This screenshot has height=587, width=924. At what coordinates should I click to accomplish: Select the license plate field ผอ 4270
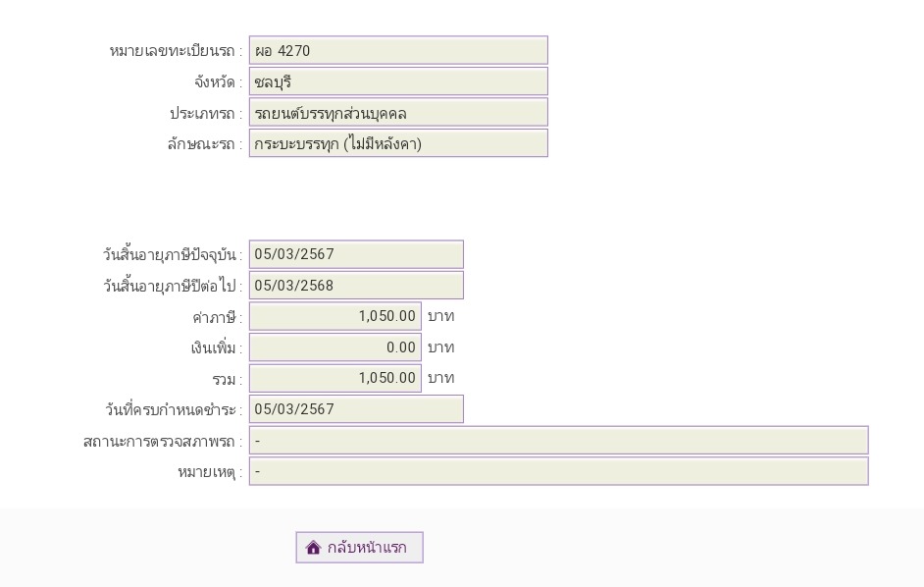point(398,51)
